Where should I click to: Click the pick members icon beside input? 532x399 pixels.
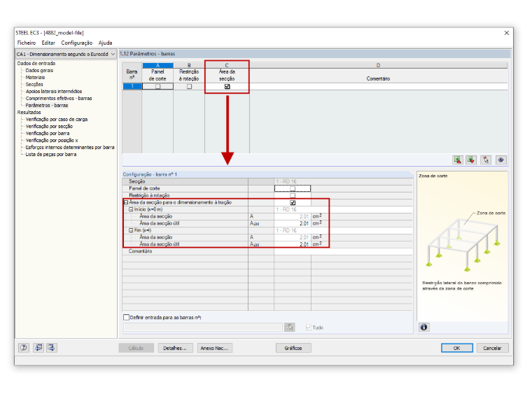(289, 328)
